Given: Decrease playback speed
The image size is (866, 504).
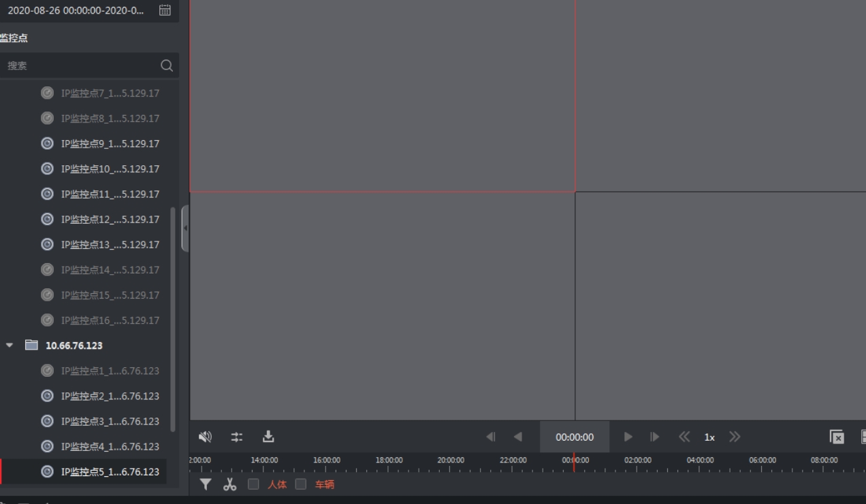Looking at the screenshot, I should 684,437.
